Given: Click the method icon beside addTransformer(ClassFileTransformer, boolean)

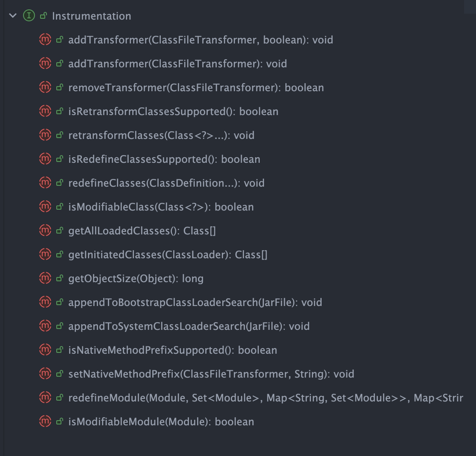Looking at the screenshot, I should pos(46,40).
